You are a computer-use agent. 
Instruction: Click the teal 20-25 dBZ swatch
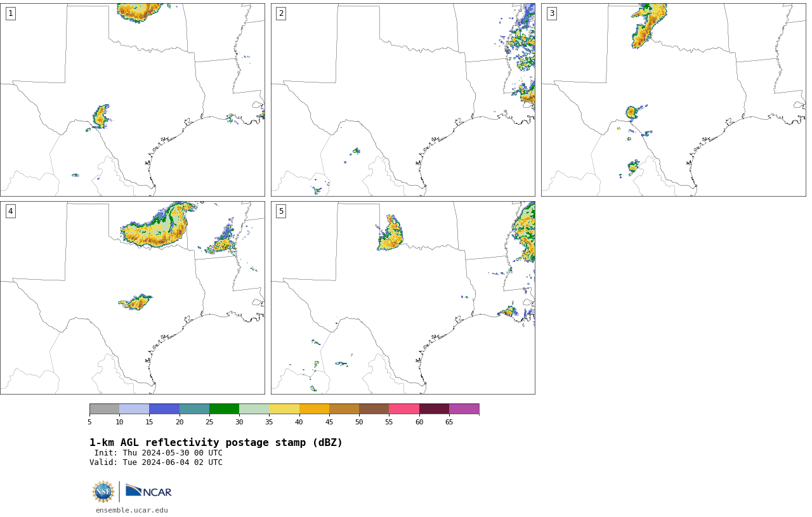point(194,409)
